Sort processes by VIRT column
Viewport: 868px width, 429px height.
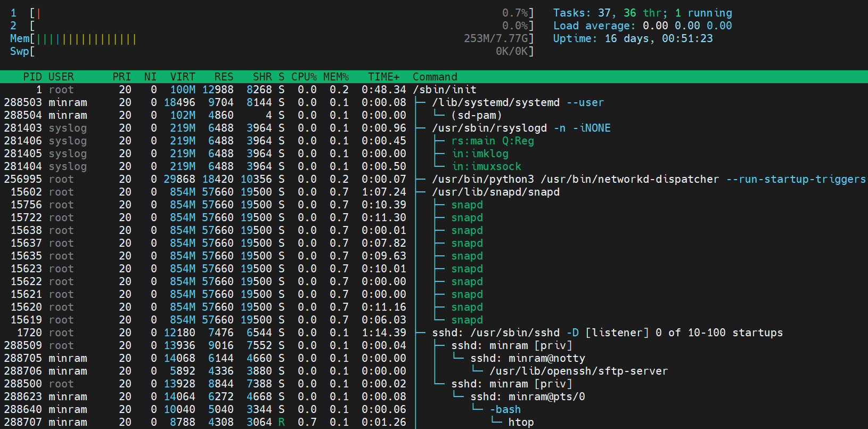click(x=183, y=77)
